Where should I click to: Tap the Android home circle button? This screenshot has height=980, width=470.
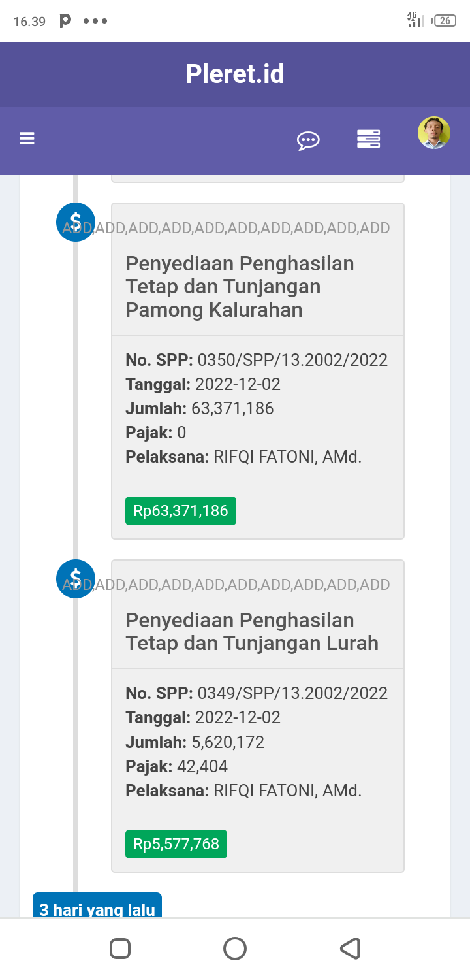(x=235, y=949)
